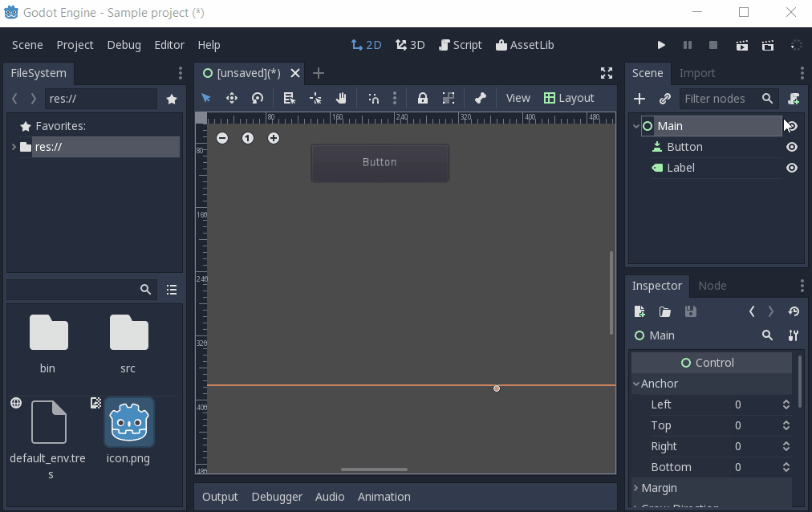812x512 pixels.
Task: Open the editor history icon in Inspector
Action: coord(794,311)
